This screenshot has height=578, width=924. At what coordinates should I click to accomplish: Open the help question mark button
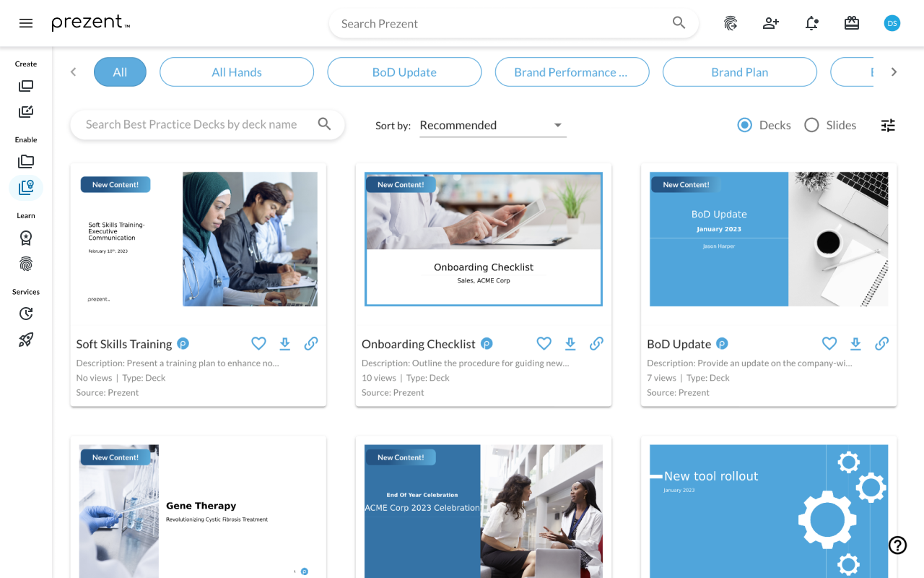(x=897, y=545)
